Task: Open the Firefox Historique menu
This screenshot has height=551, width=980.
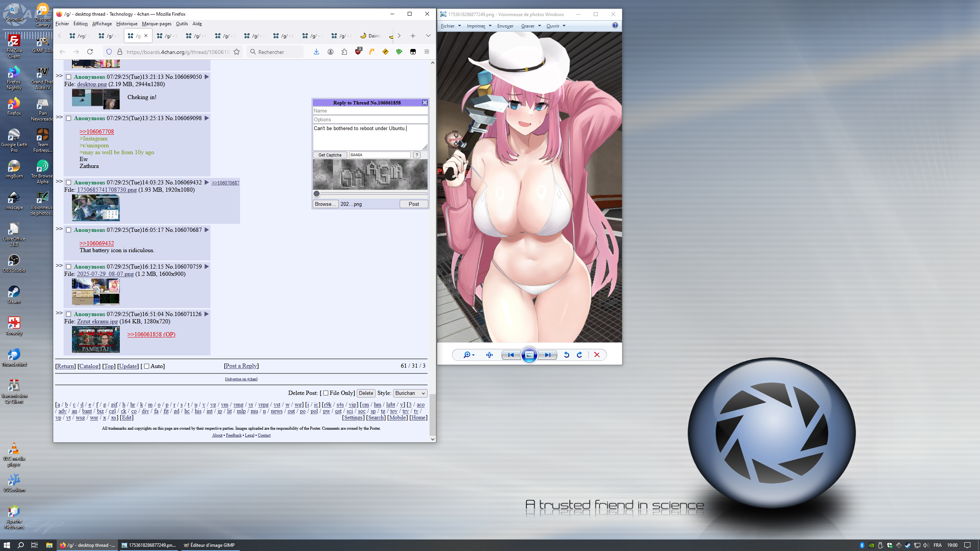Action: 127,24
